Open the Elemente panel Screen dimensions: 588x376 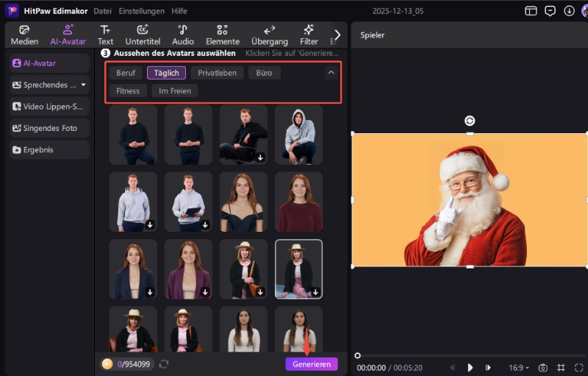point(222,35)
